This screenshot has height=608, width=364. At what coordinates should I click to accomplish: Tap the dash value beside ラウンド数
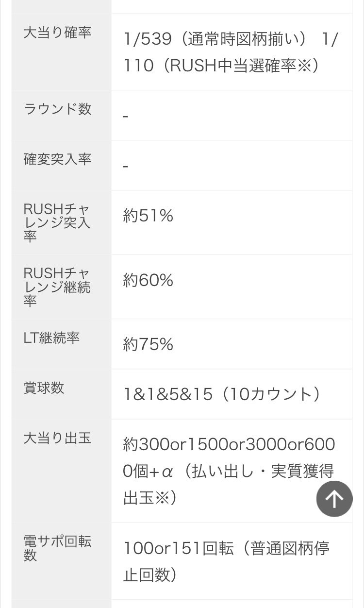pos(126,117)
